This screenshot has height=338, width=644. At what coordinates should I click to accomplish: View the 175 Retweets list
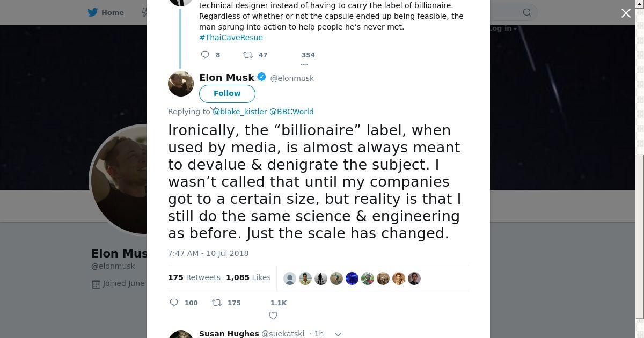[194, 277]
